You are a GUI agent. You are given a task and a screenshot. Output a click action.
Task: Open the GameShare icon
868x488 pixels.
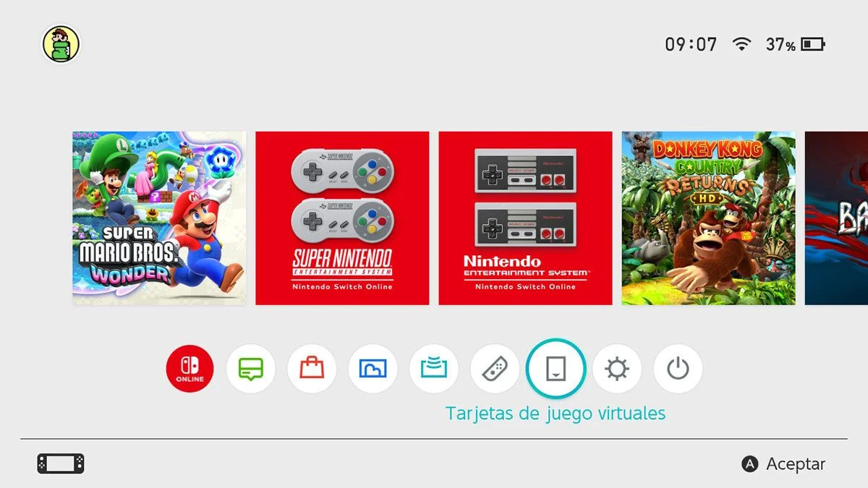[x=433, y=369]
